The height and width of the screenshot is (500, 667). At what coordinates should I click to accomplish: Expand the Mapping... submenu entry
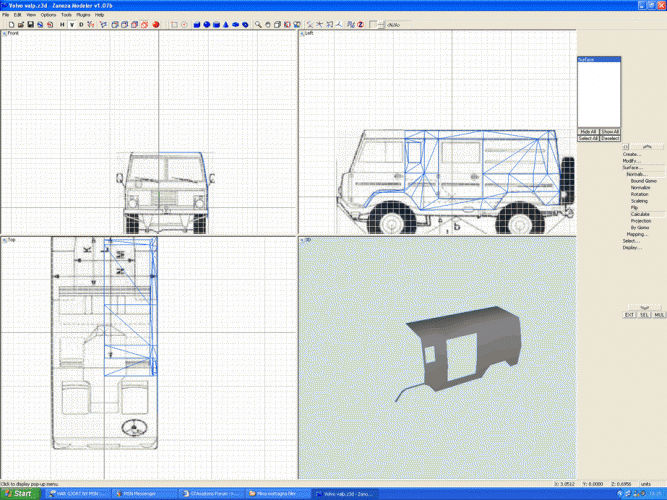(636, 234)
